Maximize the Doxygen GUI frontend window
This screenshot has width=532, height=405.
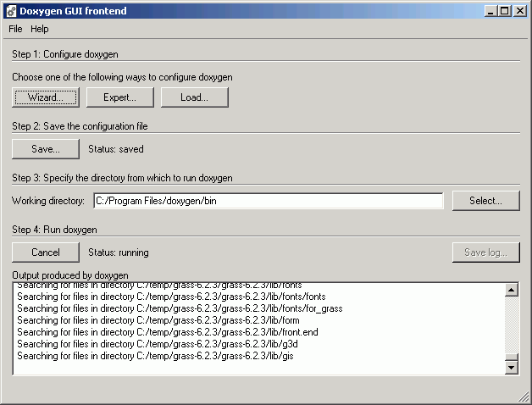(x=505, y=11)
